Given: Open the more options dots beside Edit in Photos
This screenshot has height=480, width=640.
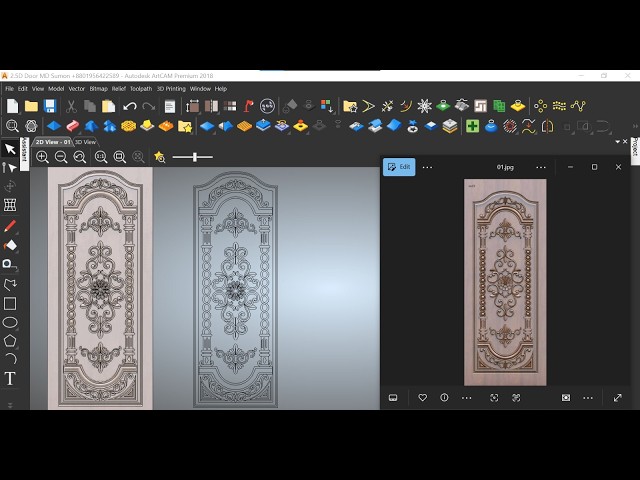Looking at the screenshot, I should tap(427, 167).
